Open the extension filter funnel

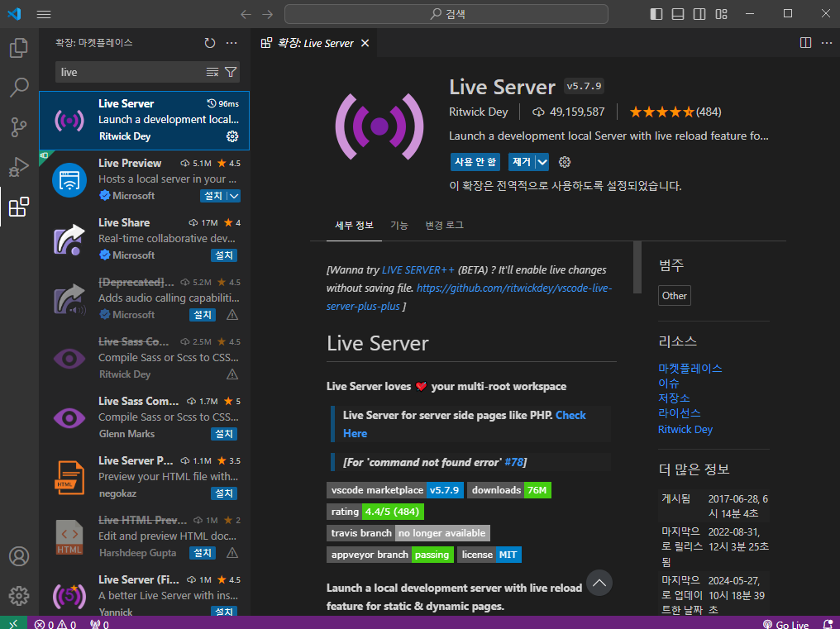click(231, 73)
